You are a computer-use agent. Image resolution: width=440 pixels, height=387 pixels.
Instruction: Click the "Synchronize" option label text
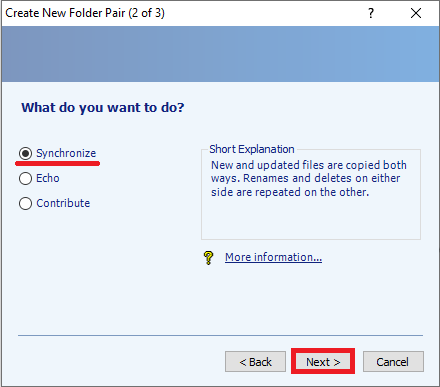tap(66, 153)
